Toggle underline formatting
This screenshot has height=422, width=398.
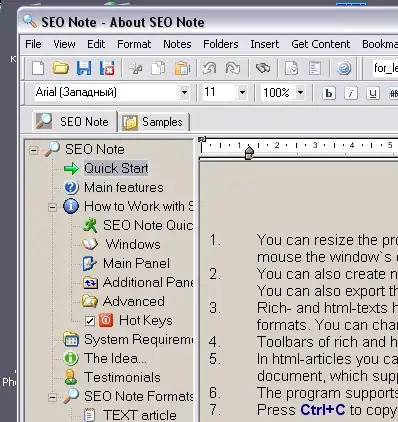point(373,93)
